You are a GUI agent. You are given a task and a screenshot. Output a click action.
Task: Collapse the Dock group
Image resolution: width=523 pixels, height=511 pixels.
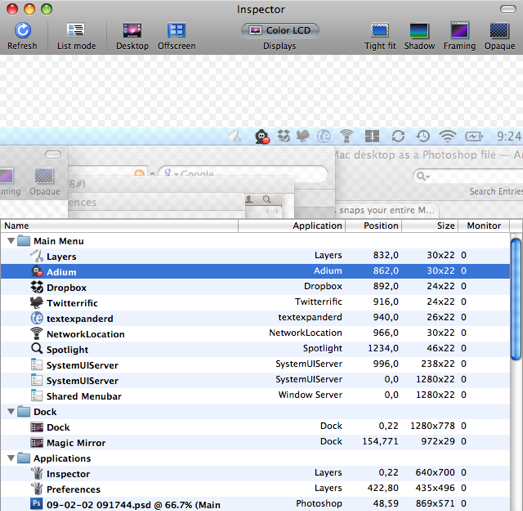click(x=11, y=411)
